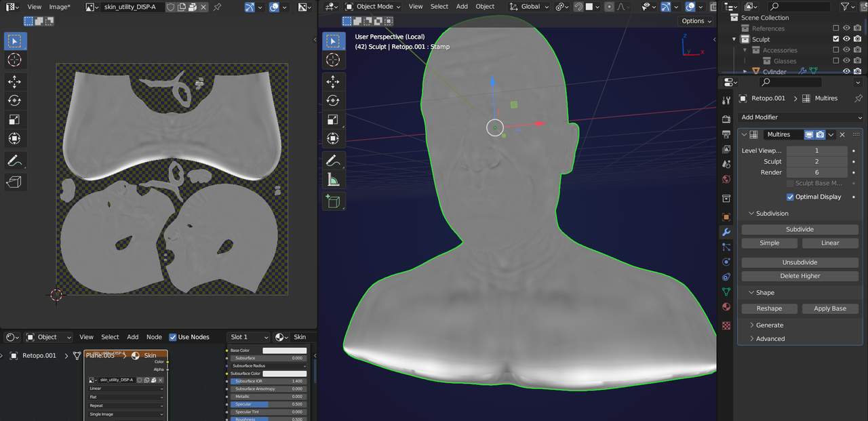Select the Move tool in 3D viewport
Image resolution: width=868 pixels, height=421 pixels.
333,81
